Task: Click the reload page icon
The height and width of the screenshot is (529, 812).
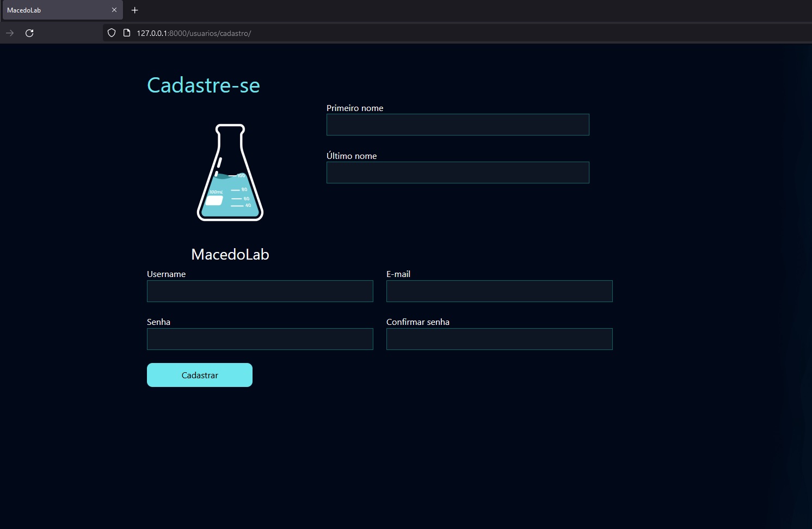Action: coord(29,33)
